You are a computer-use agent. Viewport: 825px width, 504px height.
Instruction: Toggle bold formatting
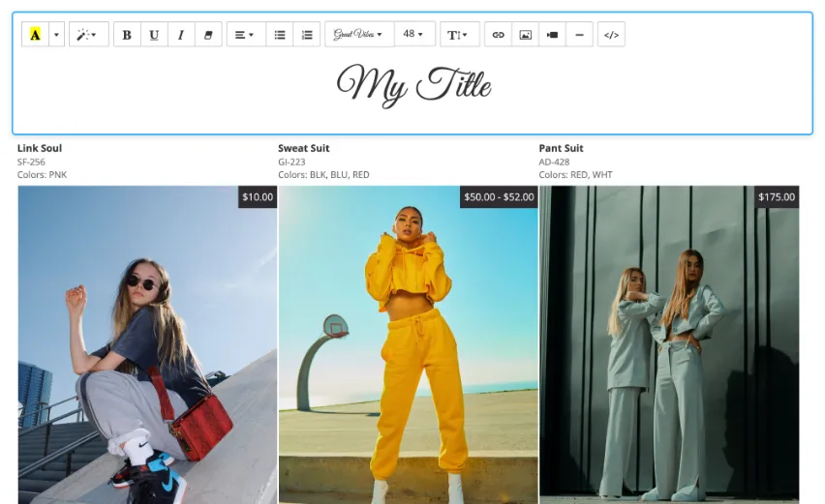click(127, 35)
